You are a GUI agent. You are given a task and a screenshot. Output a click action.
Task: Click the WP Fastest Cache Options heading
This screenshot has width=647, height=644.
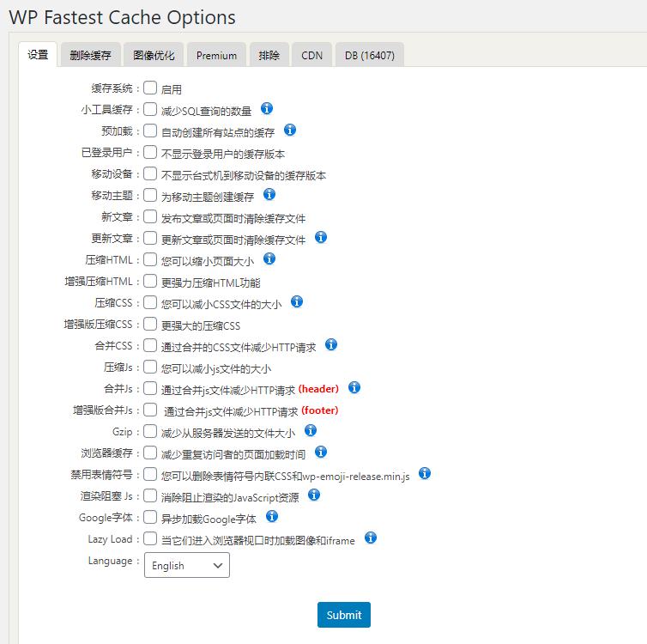point(122,17)
